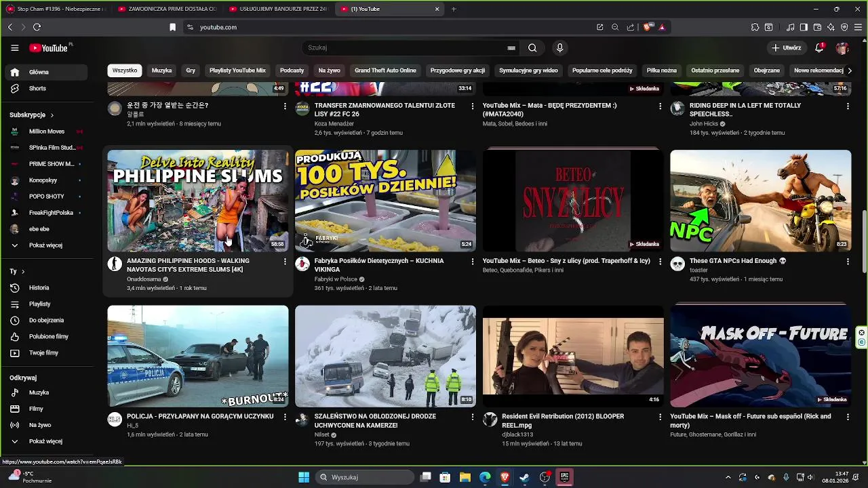Viewport: 868px width, 488px height.
Task: Select the Piłka nożna chip
Action: (x=662, y=70)
